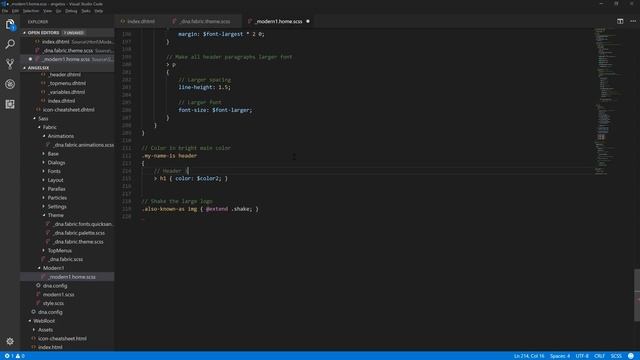This screenshot has height=360, width=640.
Task: Click code line with font-size: $font-larger
Action: coord(215,110)
